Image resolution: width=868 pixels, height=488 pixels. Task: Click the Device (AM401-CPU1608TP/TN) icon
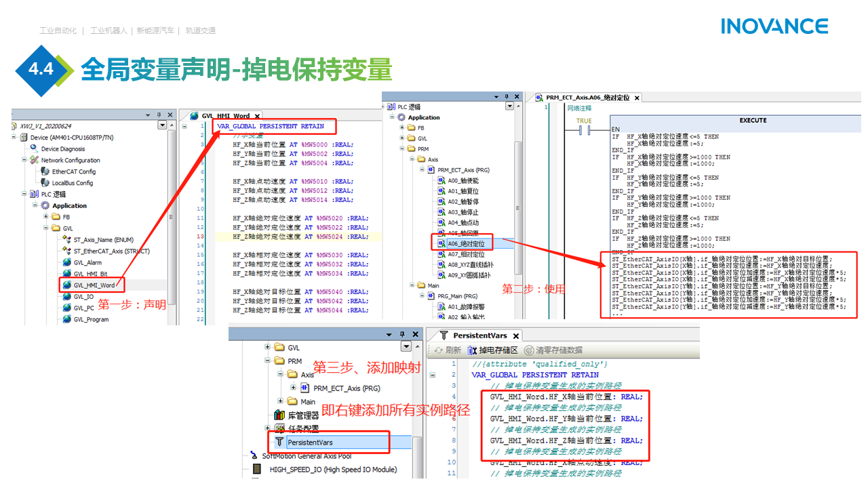[24, 138]
